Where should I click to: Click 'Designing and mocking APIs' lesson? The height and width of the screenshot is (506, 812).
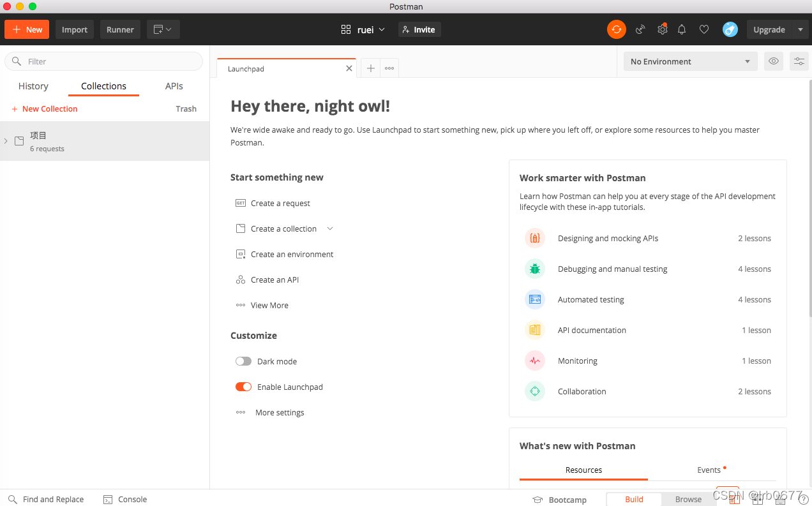point(608,238)
